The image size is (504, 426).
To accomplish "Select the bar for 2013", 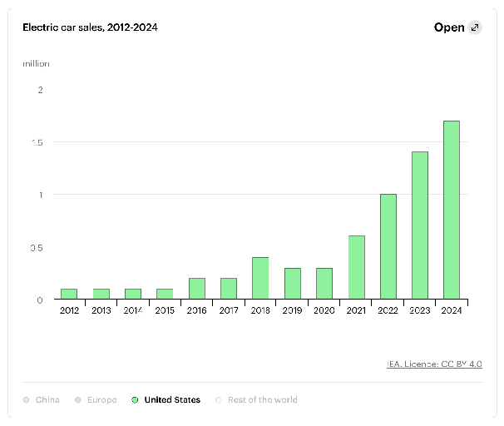I will pyautogui.click(x=101, y=294).
